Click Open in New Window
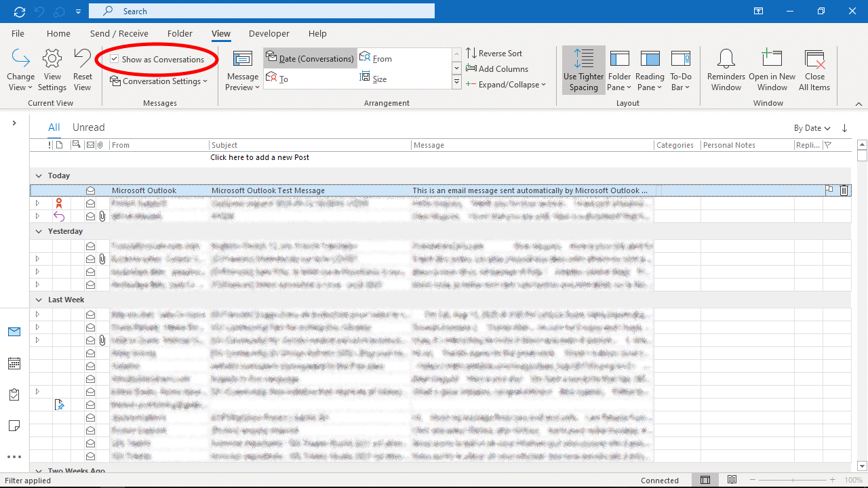This screenshot has height=488, width=868. 772,70
